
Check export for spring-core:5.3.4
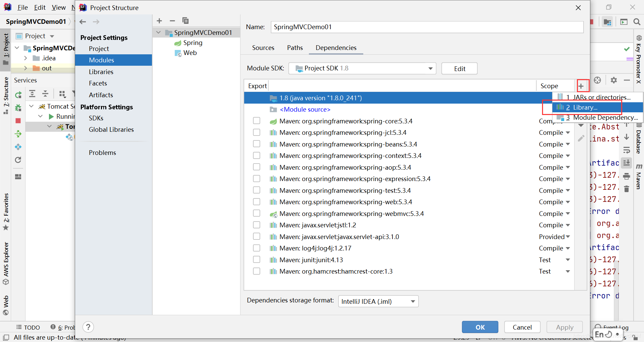click(257, 121)
